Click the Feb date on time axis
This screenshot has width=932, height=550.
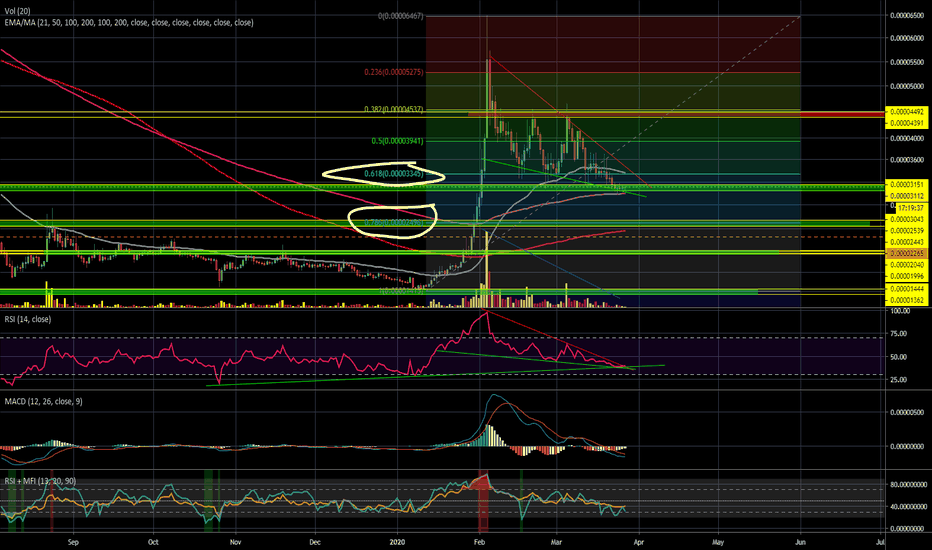point(480,542)
